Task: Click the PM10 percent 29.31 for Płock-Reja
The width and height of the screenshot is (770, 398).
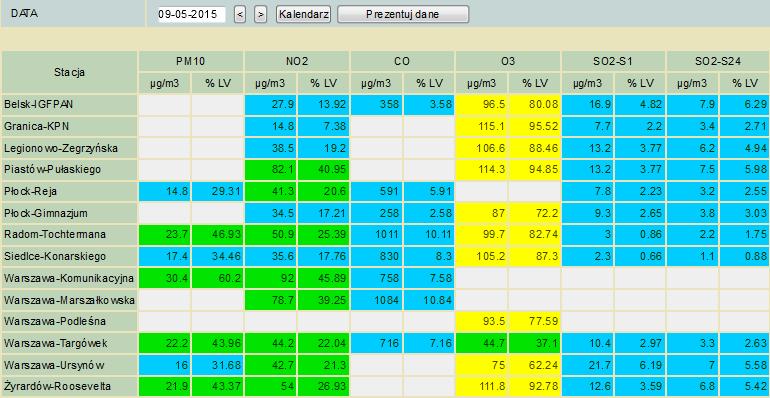Action: (x=218, y=191)
